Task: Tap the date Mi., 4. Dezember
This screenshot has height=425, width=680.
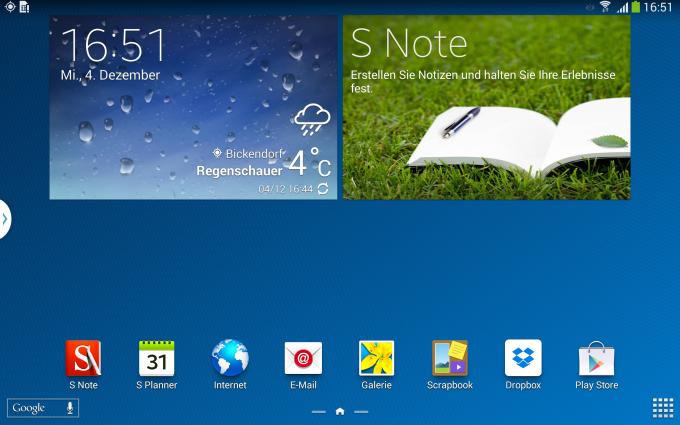Action: 111,75
